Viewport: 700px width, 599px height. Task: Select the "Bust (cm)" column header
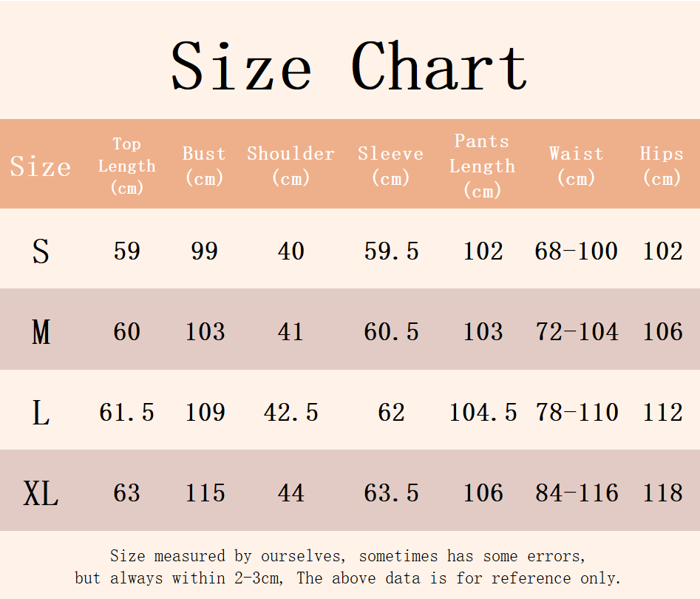click(204, 166)
